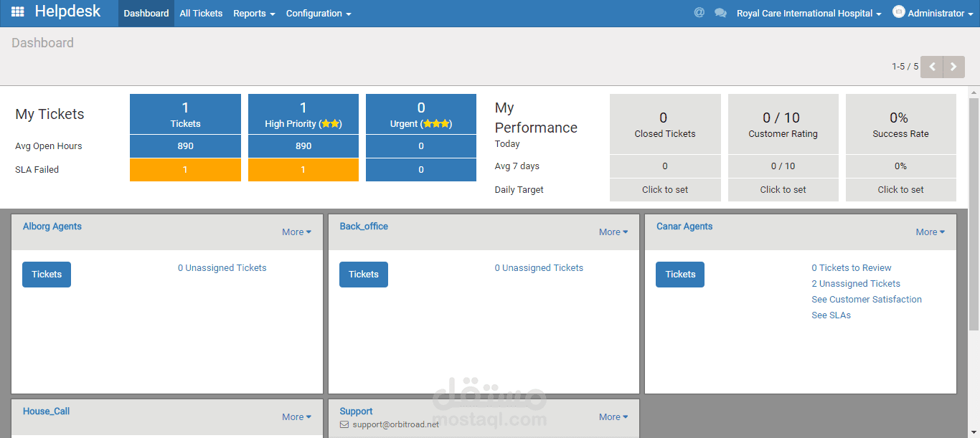Click the Support email envelope icon
The height and width of the screenshot is (438, 980).
tap(344, 424)
